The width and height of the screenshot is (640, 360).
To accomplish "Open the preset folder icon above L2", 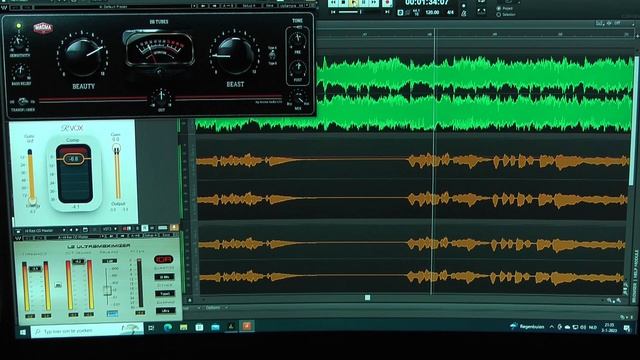I will tap(85, 230).
